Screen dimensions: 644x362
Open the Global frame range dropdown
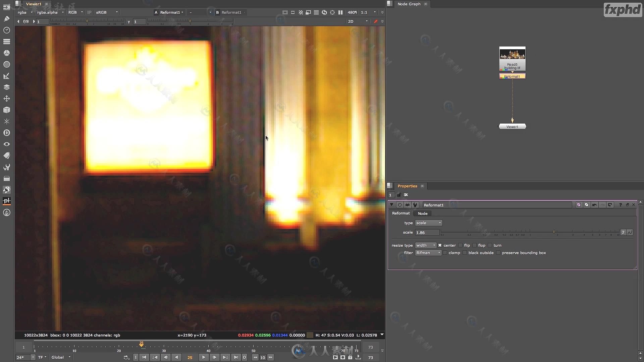tap(61, 357)
